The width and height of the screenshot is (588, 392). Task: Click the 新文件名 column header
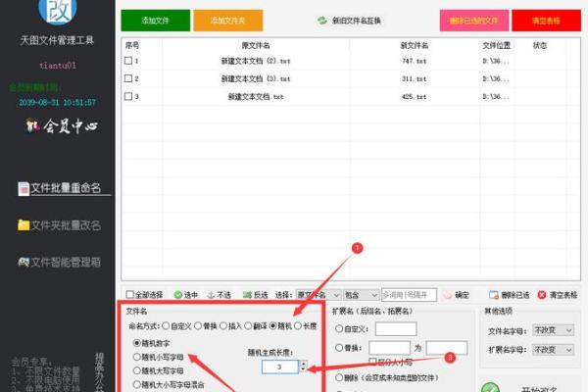click(x=415, y=45)
